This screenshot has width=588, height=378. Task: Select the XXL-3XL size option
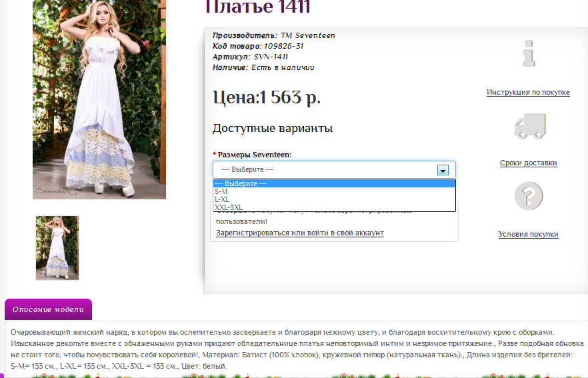[x=334, y=207]
